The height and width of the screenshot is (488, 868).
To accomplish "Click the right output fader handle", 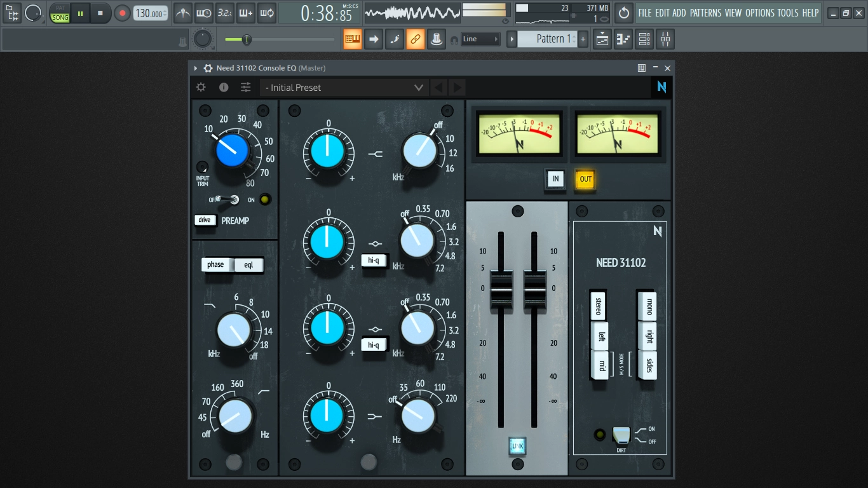I will coord(534,292).
